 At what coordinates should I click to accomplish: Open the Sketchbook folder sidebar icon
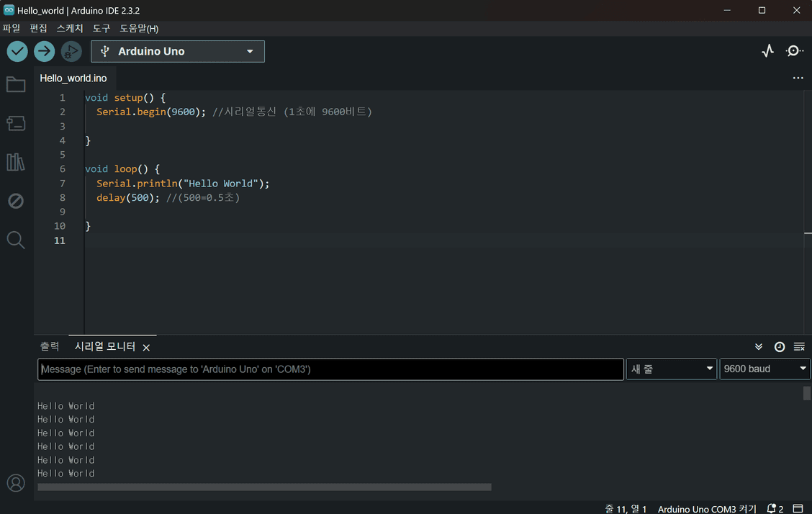[x=16, y=84]
